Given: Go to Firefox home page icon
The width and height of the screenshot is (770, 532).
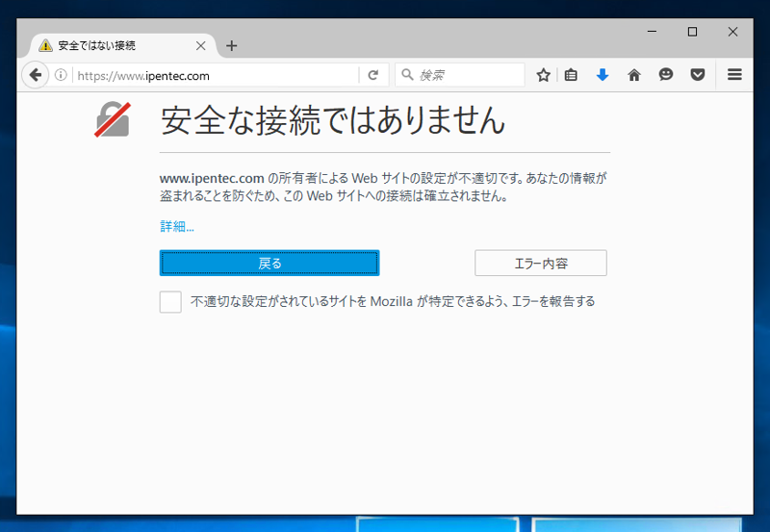Looking at the screenshot, I should tap(634, 75).
